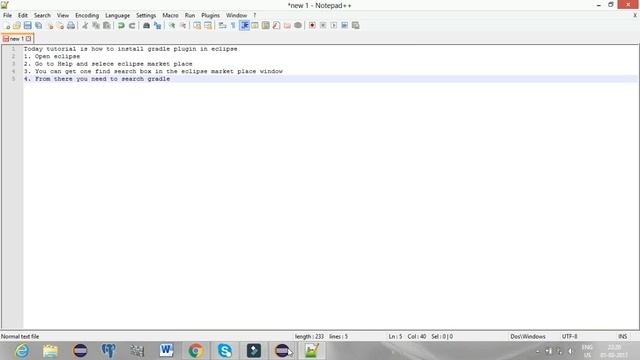Open File Explorer from the taskbar

(50, 351)
